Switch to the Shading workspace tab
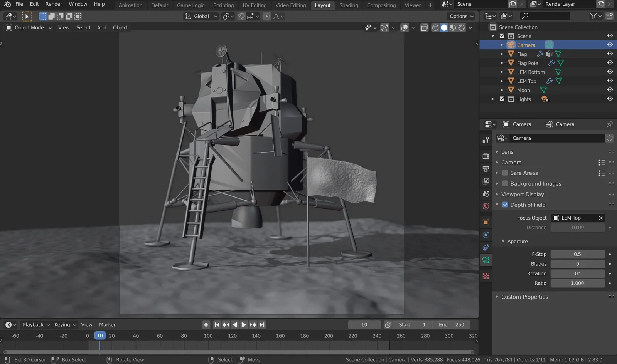Screen dimensions: 617x364 coord(349,5)
